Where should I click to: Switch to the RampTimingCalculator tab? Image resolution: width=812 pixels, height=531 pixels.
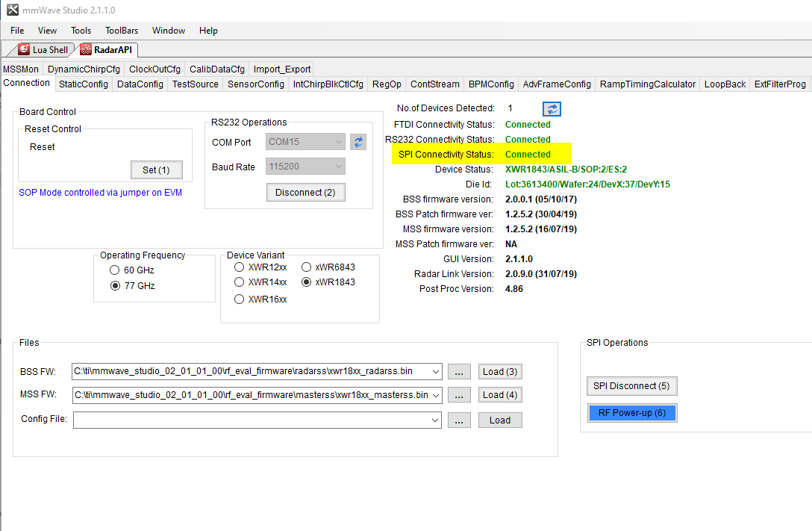click(x=647, y=84)
